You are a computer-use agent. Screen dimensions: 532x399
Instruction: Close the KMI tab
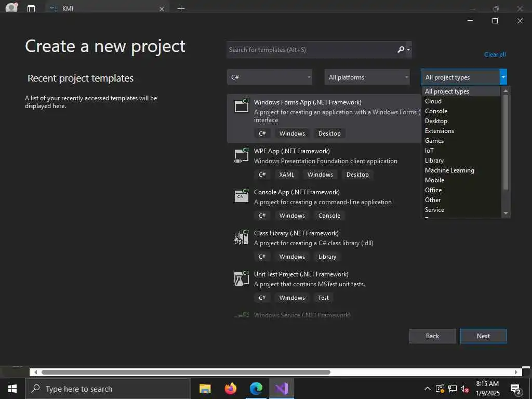click(162, 9)
